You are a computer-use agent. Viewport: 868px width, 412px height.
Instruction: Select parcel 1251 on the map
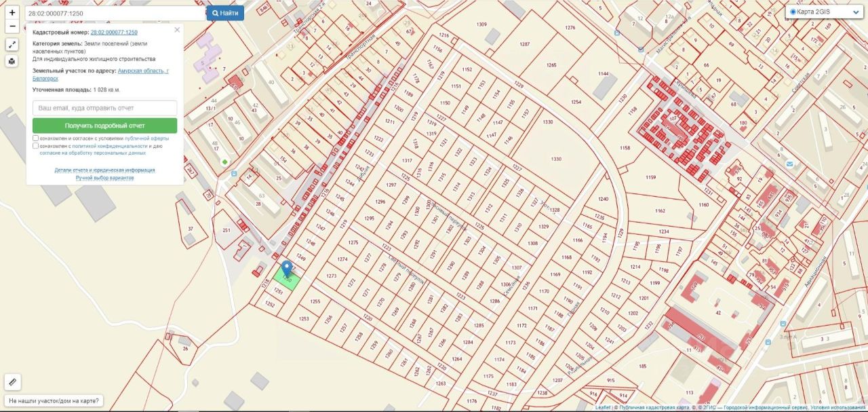click(278, 291)
